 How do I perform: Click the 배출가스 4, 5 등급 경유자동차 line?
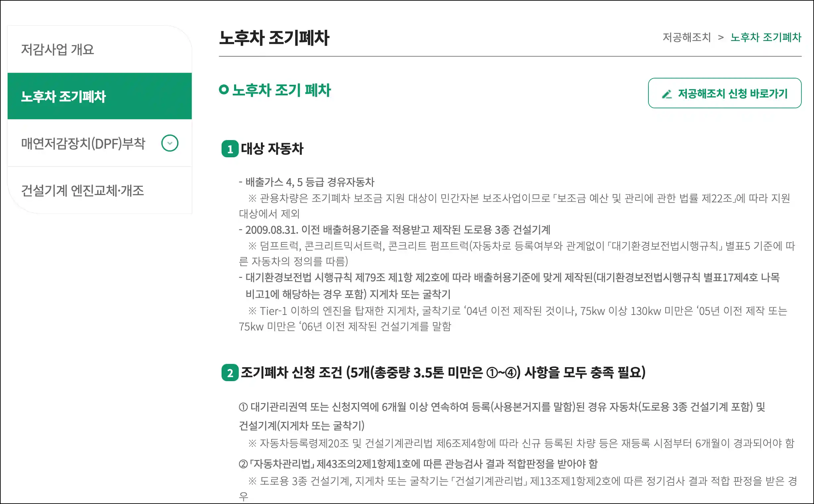click(x=307, y=182)
